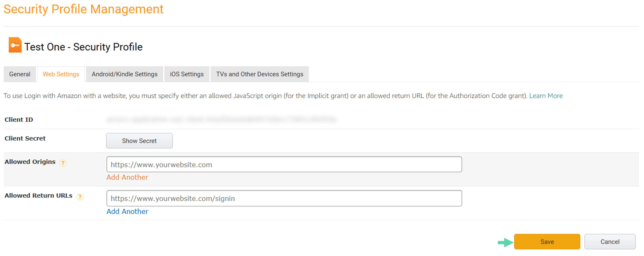Screen dimensions: 644x256
Task: Go to the iOS Settings tab
Action: [x=187, y=74]
